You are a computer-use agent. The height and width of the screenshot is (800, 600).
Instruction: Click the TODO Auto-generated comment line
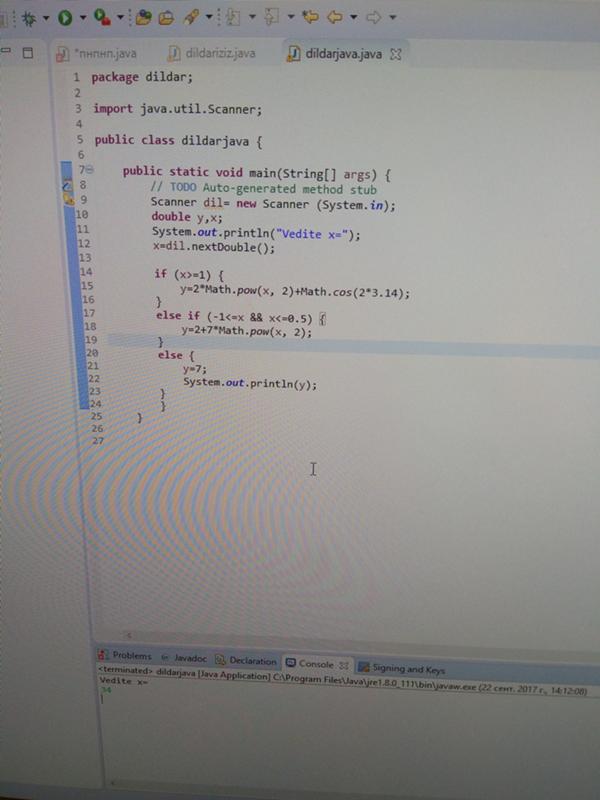pyautogui.click(x=264, y=189)
